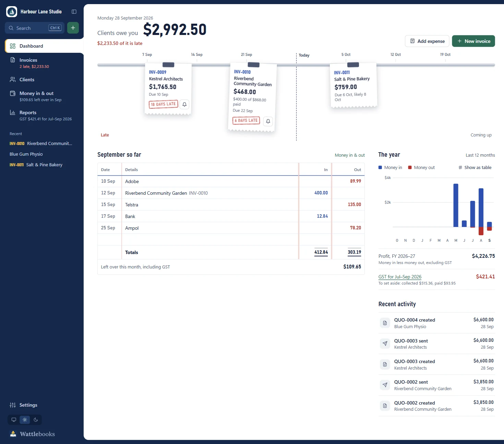Open the QUO-0002 sent activity entry
Image resolution: width=504 pixels, height=444 pixels.
click(x=437, y=385)
